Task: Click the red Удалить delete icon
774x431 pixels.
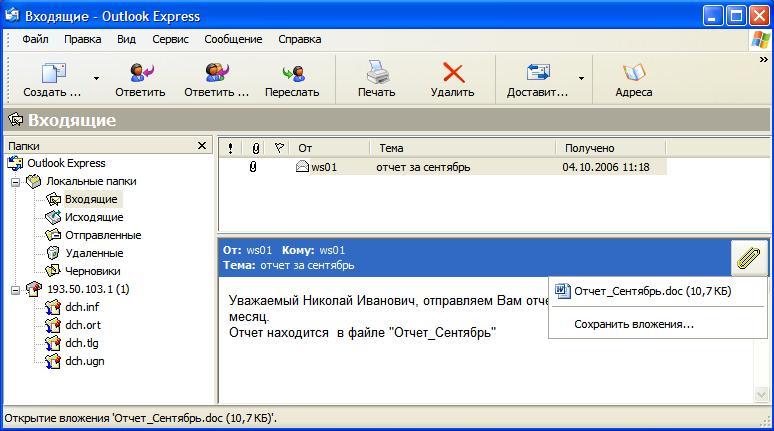Action: 453,72
